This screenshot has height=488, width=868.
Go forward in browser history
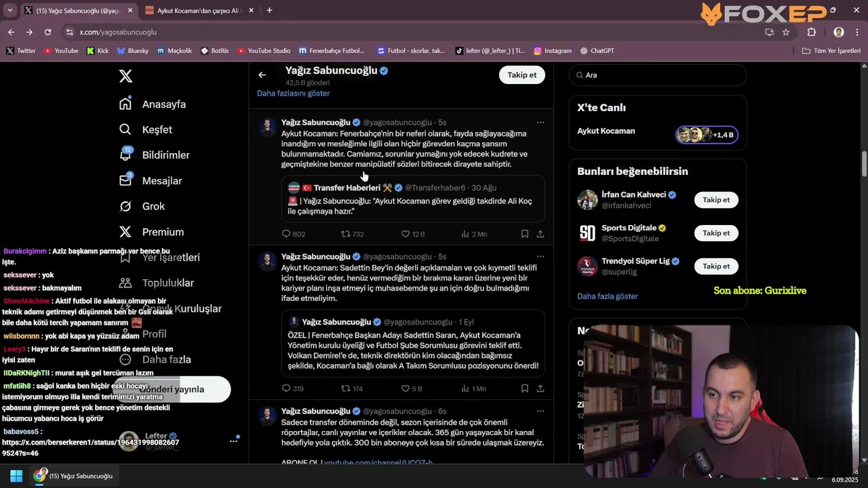coord(29,32)
